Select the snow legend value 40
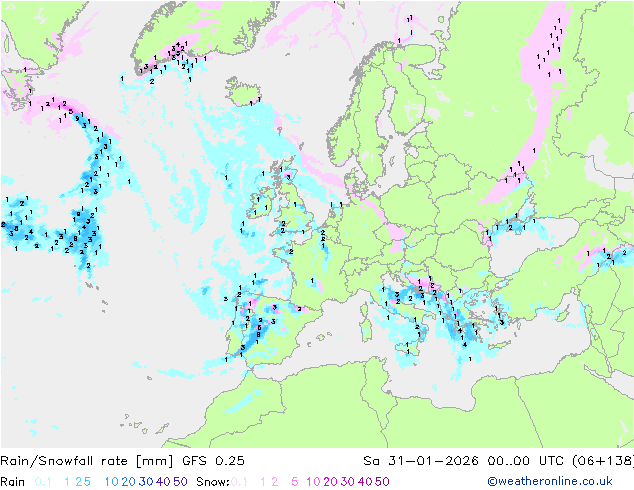Screen dimensions: 634x490 (365, 482)
